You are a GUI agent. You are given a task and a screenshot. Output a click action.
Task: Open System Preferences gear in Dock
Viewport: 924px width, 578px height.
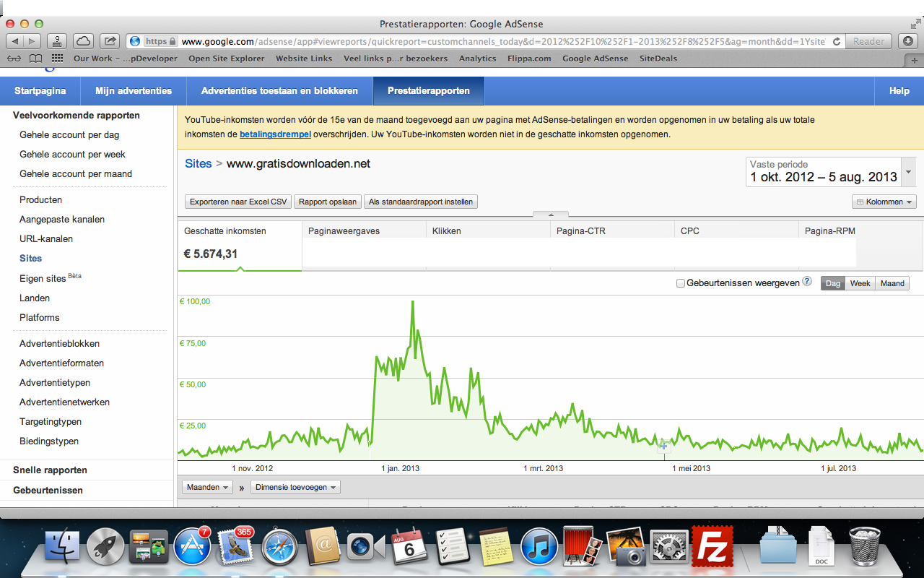(x=669, y=546)
